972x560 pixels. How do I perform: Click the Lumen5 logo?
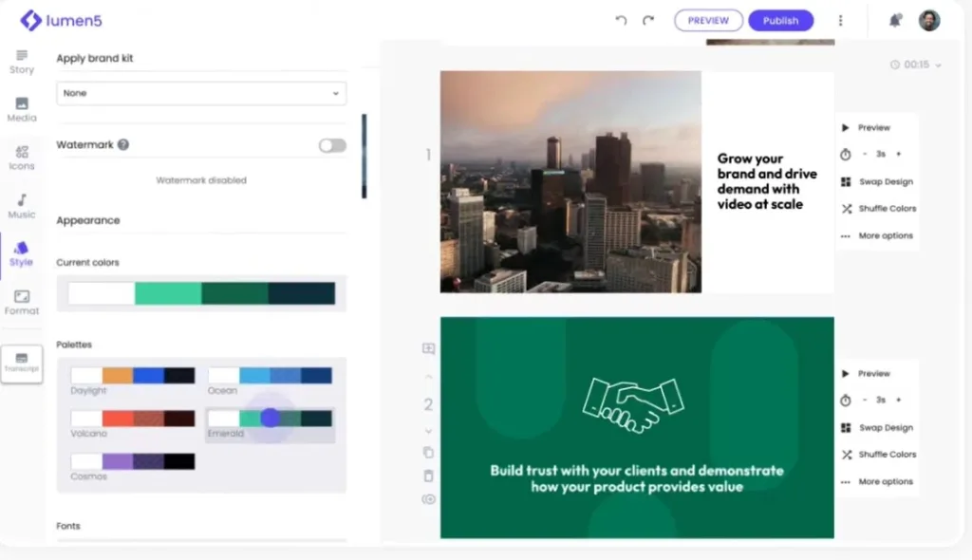coord(61,21)
